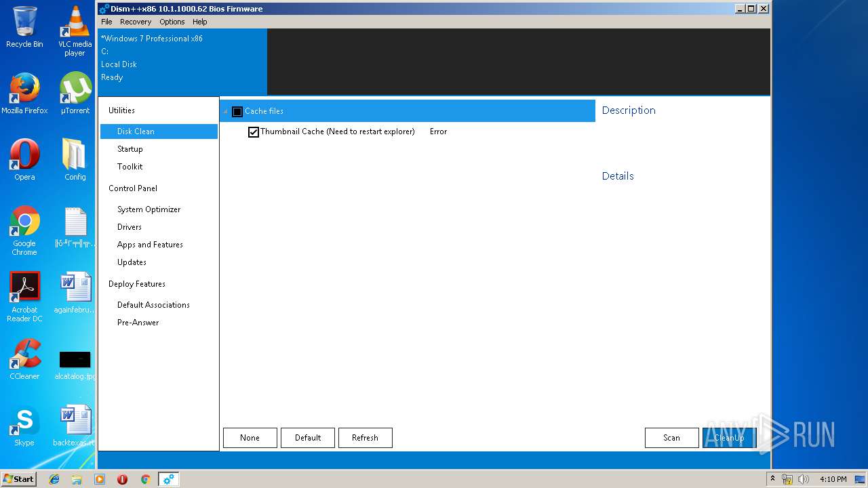Open the Recovery menu
The height and width of the screenshot is (488, 868).
[136, 22]
